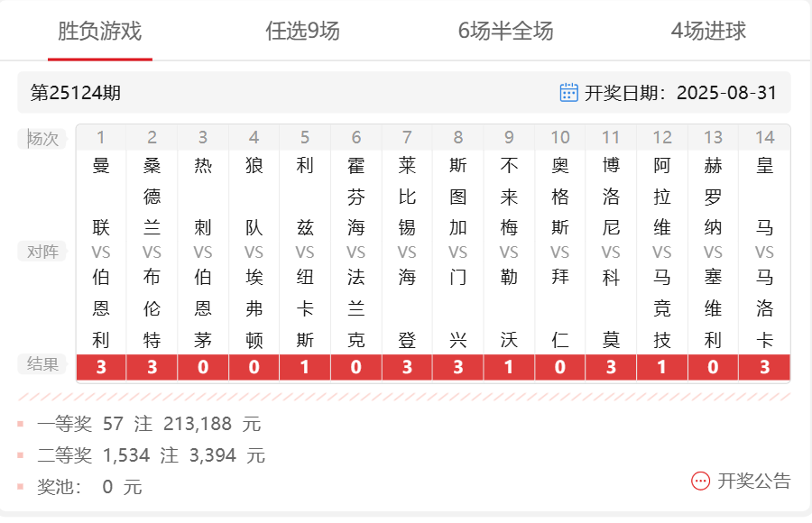
Task: Click second prize amount 3,394
Action: [x=212, y=455]
